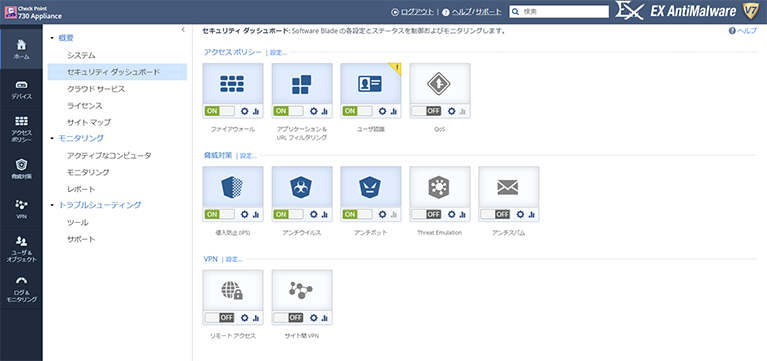This screenshot has height=361, width=767.
Task: Toggle Application & URL Filtering switch
Action: [x=289, y=111]
